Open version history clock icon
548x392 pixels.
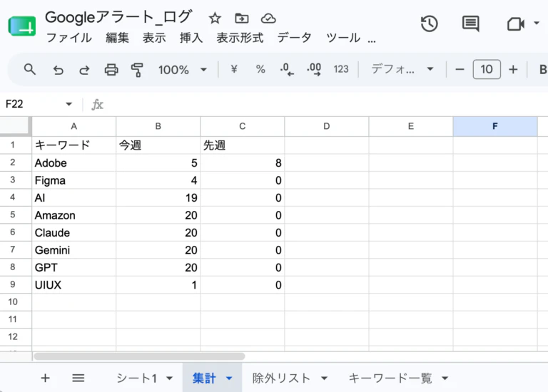pyautogui.click(x=429, y=24)
